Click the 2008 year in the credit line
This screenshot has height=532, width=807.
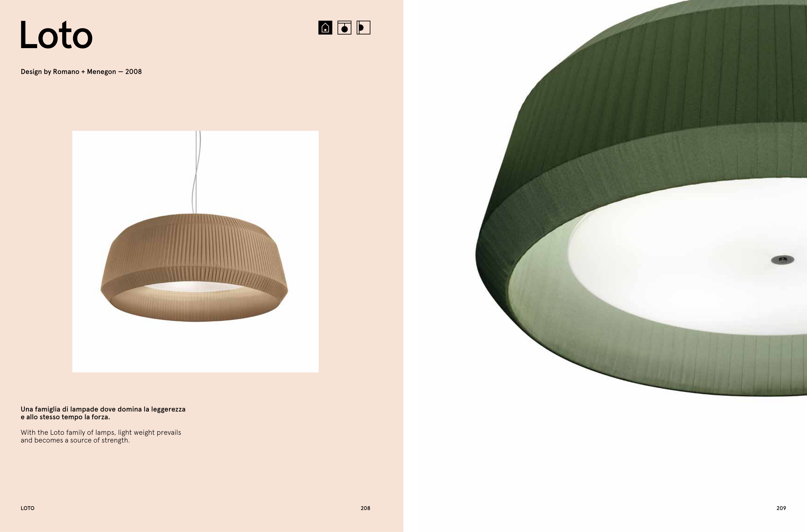133,72
